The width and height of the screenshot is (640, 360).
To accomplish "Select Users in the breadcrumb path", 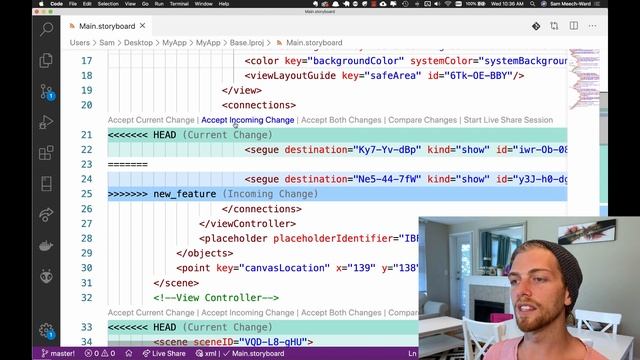I will pyautogui.click(x=80, y=42).
